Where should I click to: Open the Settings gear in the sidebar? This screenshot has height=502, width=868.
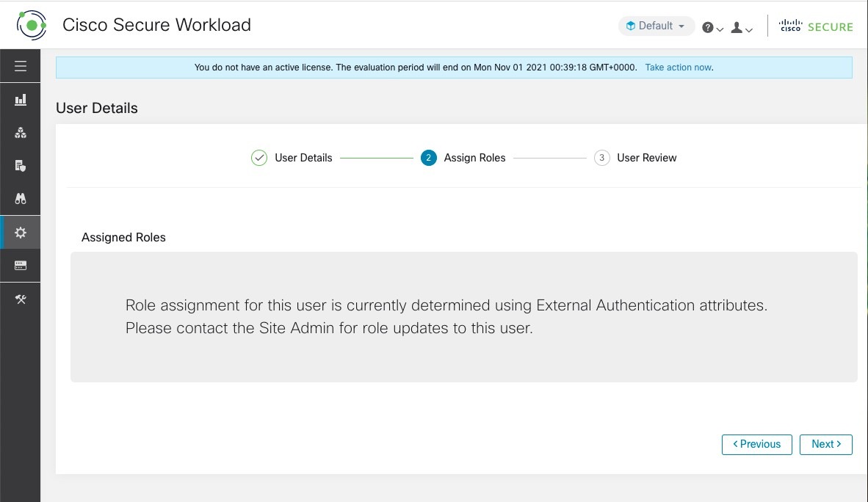(20, 232)
